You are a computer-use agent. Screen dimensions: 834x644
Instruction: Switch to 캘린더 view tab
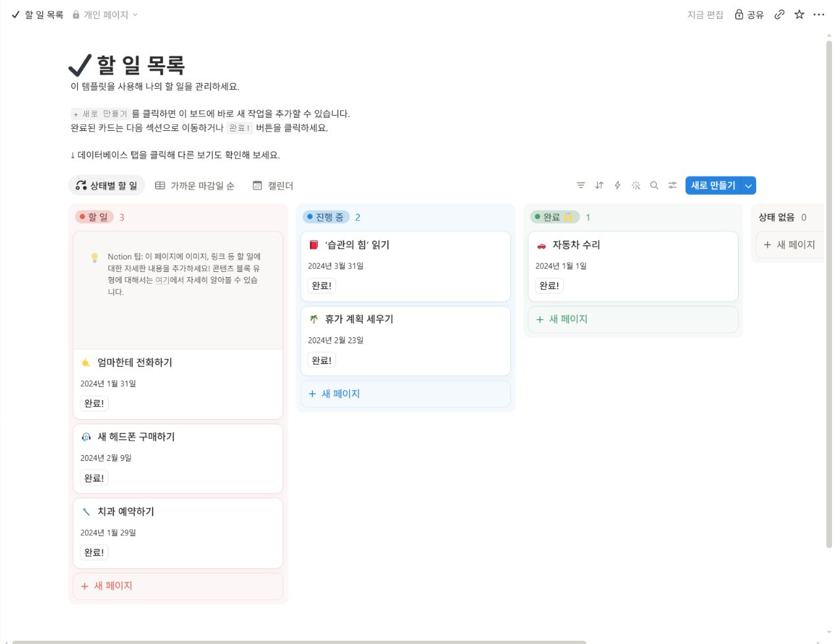273,186
